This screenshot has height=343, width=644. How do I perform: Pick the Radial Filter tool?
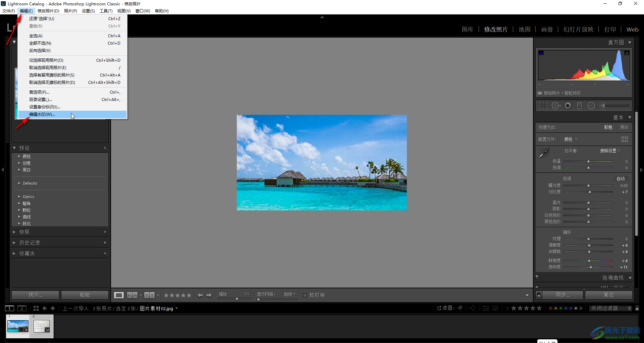[x=591, y=106]
